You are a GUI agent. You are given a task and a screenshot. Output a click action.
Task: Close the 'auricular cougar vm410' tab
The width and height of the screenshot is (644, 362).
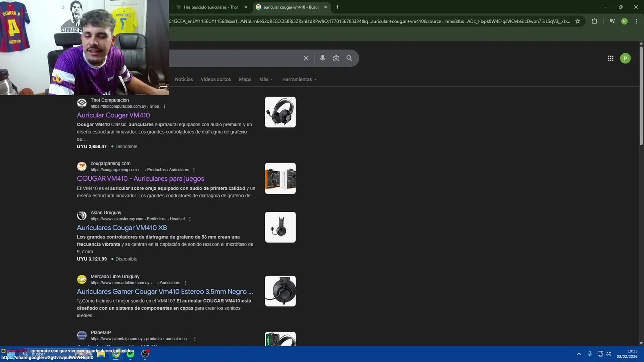[x=325, y=7]
